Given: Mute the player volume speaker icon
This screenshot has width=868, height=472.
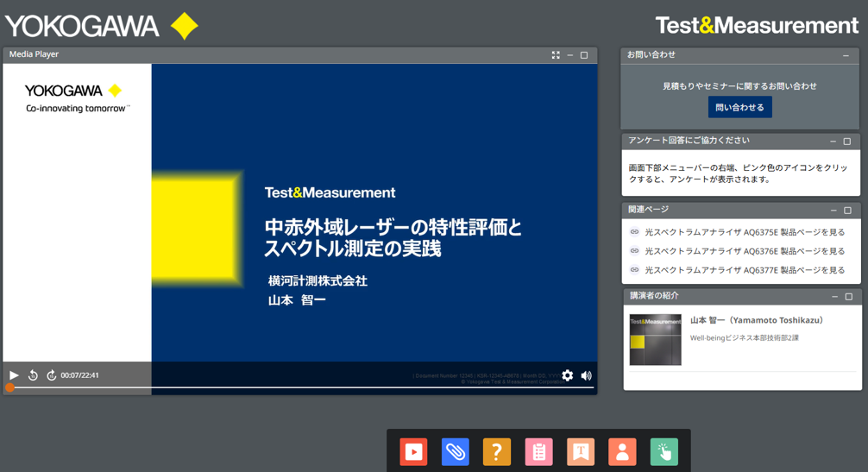Looking at the screenshot, I should (x=586, y=375).
